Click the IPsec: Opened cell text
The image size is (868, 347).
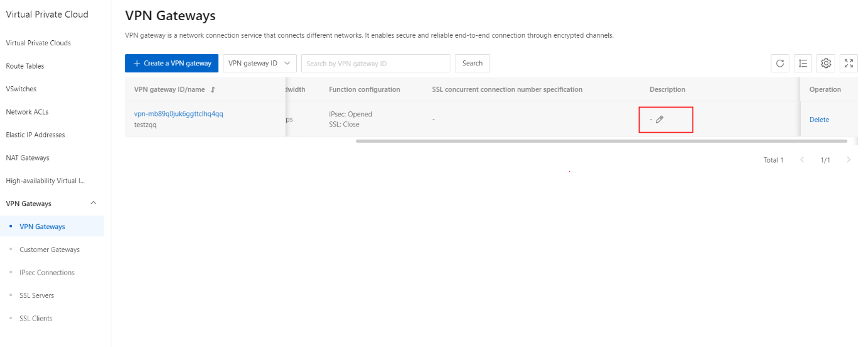[350, 114]
